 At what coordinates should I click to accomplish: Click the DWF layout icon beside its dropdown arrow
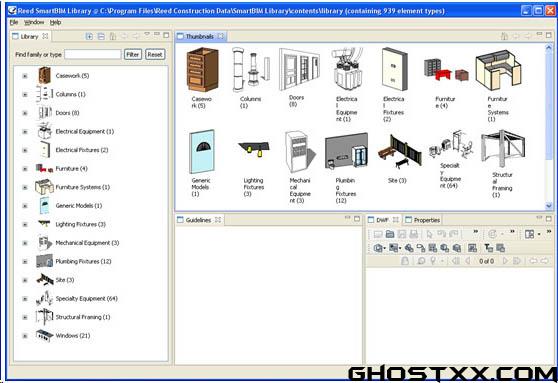(x=529, y=234)
